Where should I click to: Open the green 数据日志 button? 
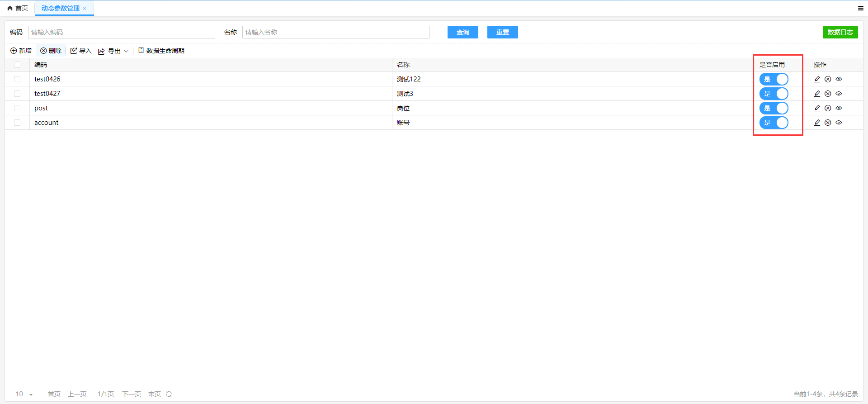tap(840, 32)
